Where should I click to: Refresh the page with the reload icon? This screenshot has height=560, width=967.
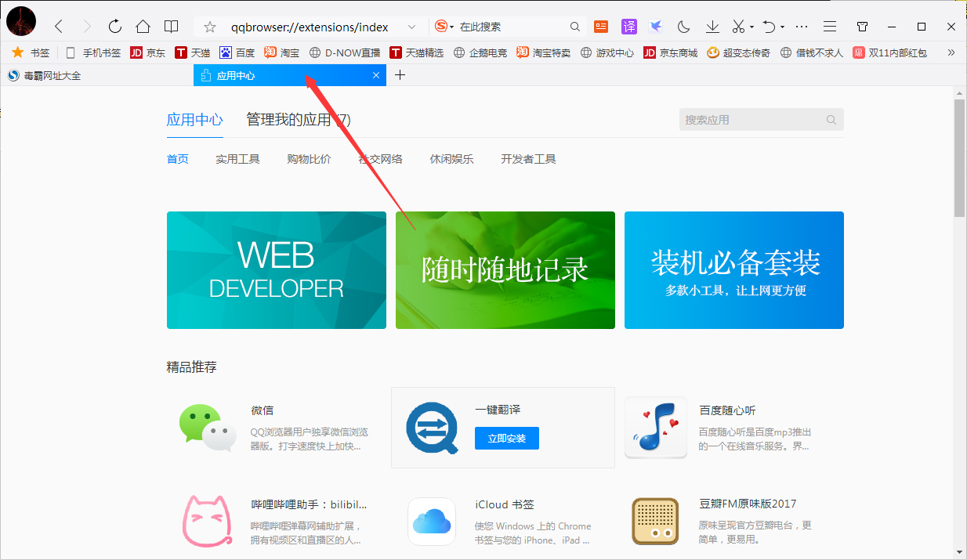114,26
